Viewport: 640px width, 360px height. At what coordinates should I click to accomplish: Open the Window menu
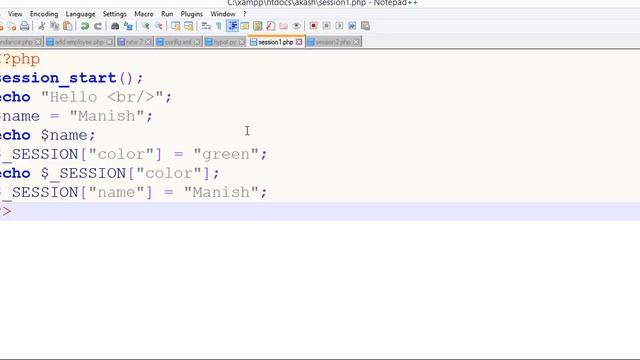click(222, 14)
